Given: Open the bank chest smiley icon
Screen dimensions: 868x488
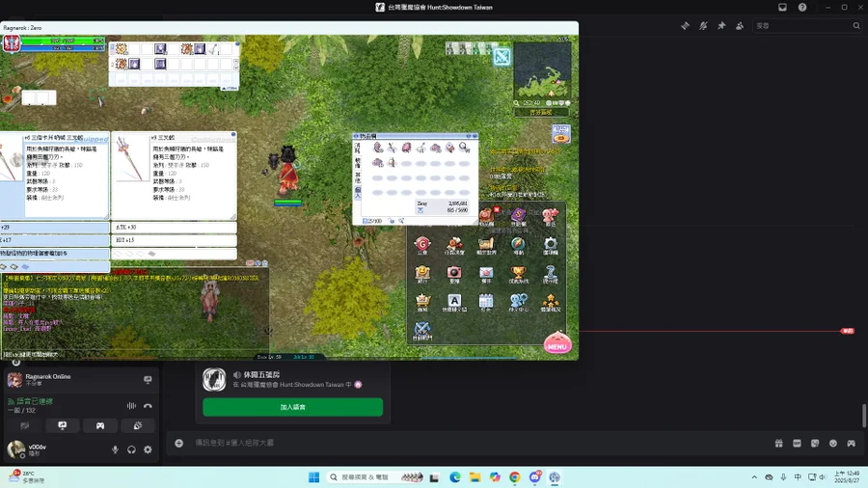Looking at the screenshot, I should (x=422, y=272).
